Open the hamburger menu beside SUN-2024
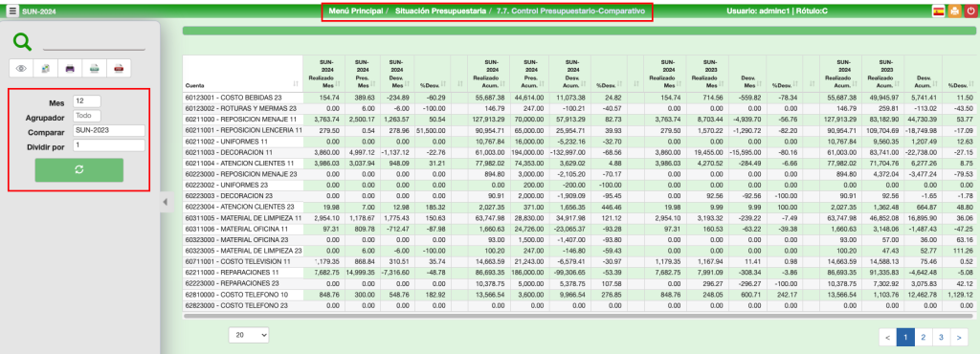The height and width of the screenshot is (354, 980). [12, 11]
